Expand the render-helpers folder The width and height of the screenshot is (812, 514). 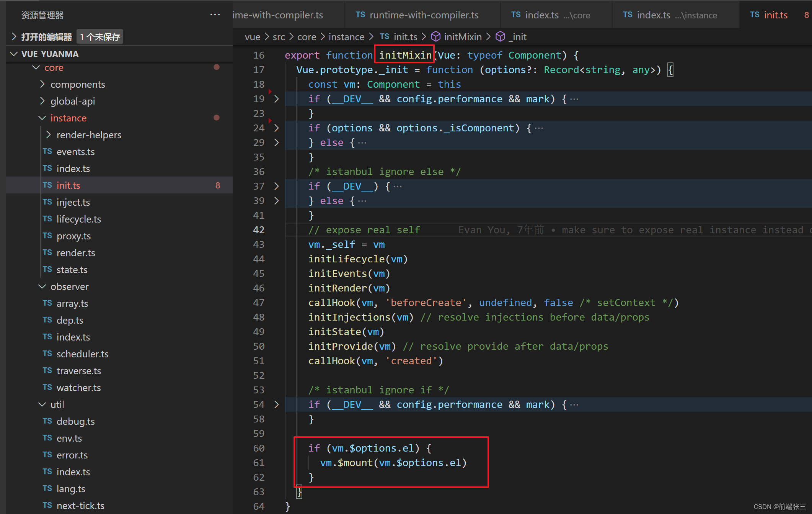tap(49, 135)
